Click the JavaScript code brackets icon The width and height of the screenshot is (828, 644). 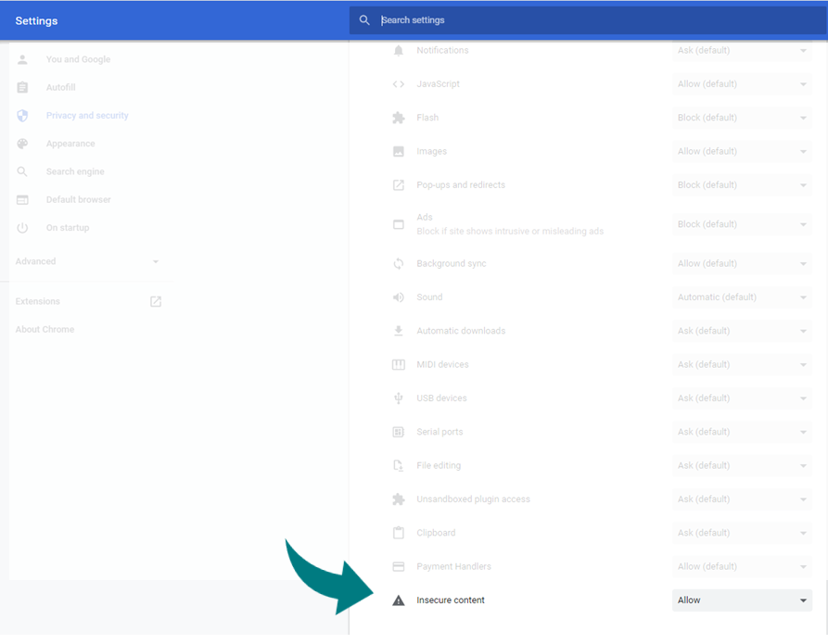(399, 84)
